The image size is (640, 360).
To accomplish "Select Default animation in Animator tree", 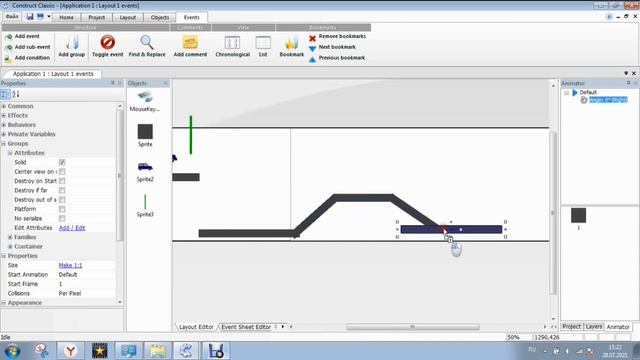I will pyautogui.click(x=588, y=92).
